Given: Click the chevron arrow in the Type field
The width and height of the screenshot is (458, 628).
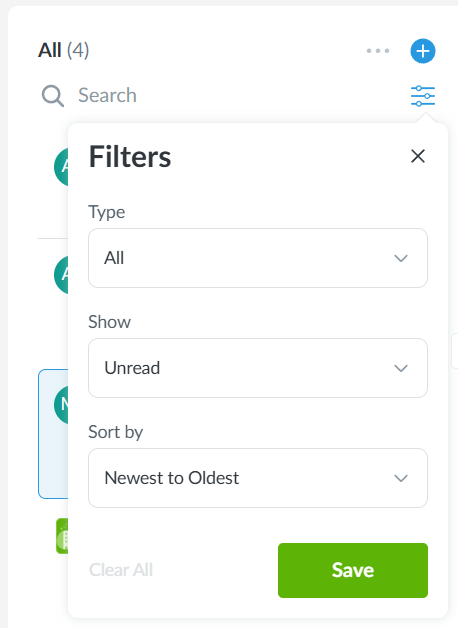Looking at the screenshot, I should click(401, 258).
